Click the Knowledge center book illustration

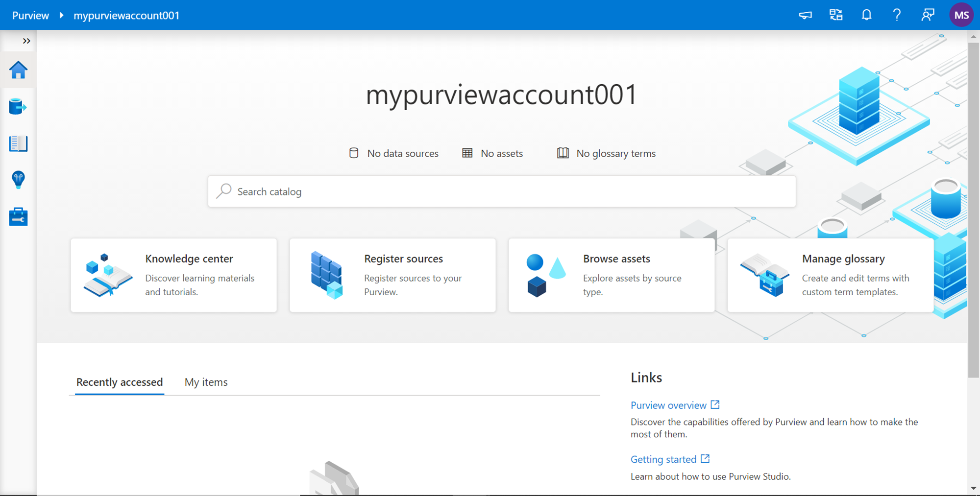coord(108,275)
